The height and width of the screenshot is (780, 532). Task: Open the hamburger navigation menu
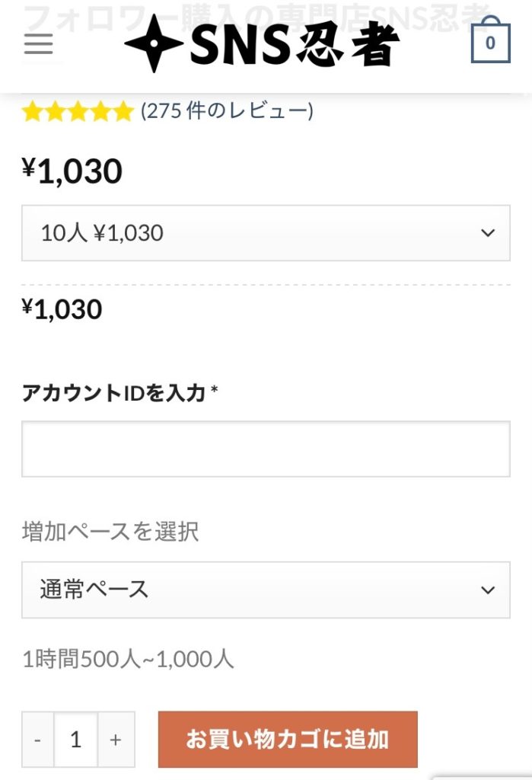pos(38,43)
